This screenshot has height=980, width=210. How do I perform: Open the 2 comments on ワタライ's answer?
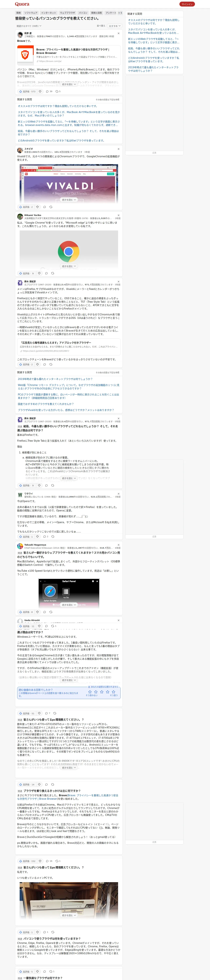pos(46,536)
